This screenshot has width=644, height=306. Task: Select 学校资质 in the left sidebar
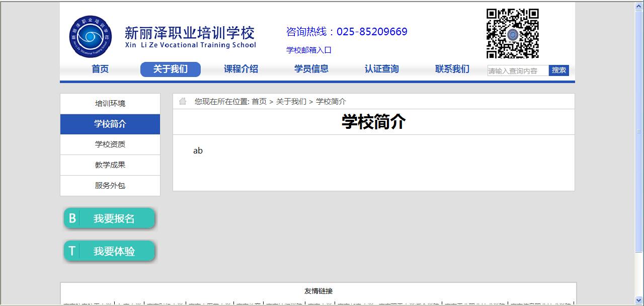110,144
